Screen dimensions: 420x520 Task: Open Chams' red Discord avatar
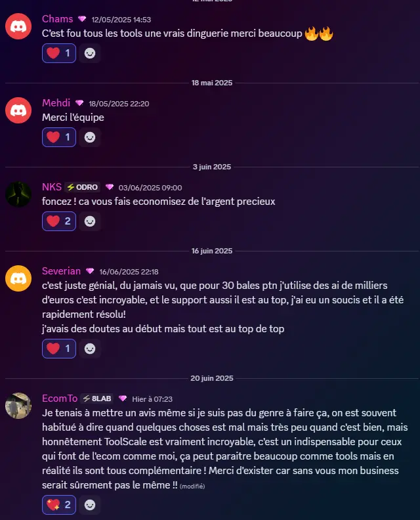pos(18,26)
